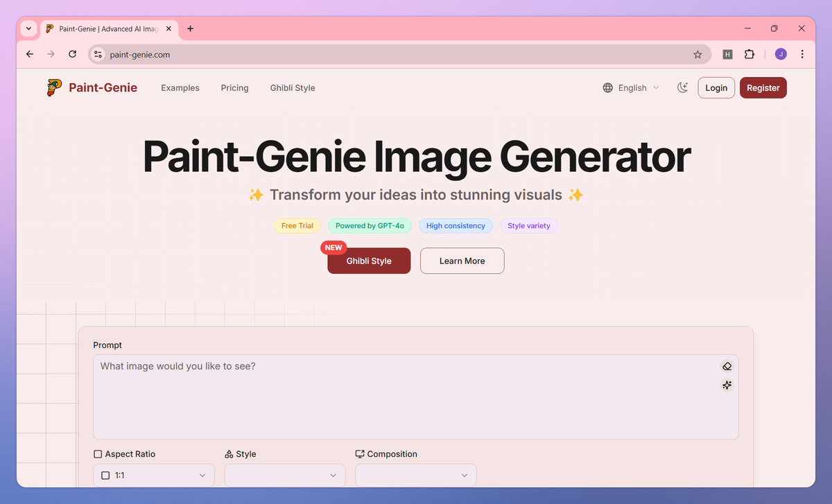This screenshot has height=504, width=832.
Task: Expand the 1:1 Aspect Ratio dropdown
Action: pyautogui.click(x=154, y=476)
